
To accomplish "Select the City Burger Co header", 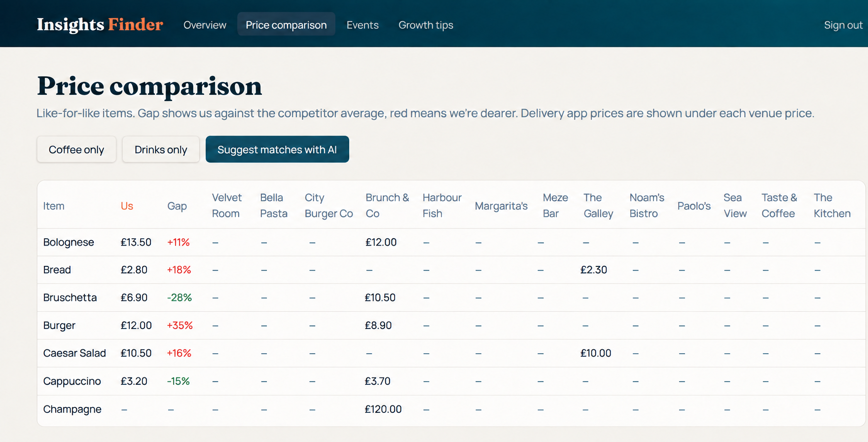I will [x=329, y=205].
